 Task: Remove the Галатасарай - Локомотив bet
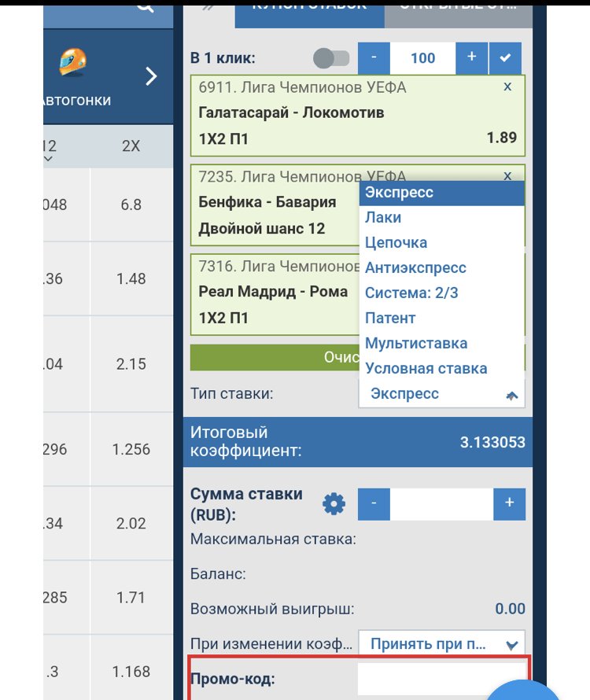[507, 87]
